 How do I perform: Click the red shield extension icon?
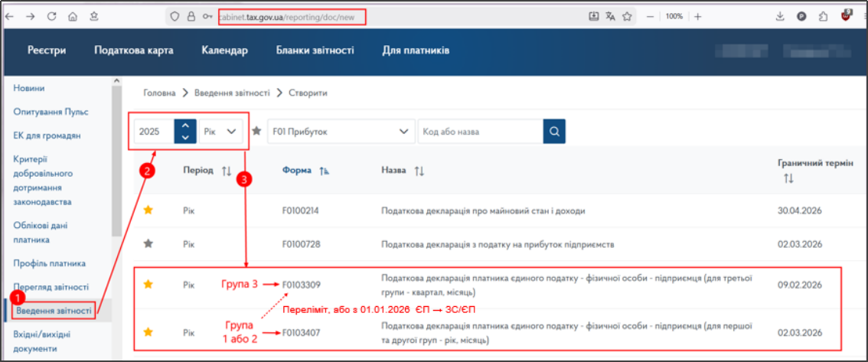click(846, 16)
